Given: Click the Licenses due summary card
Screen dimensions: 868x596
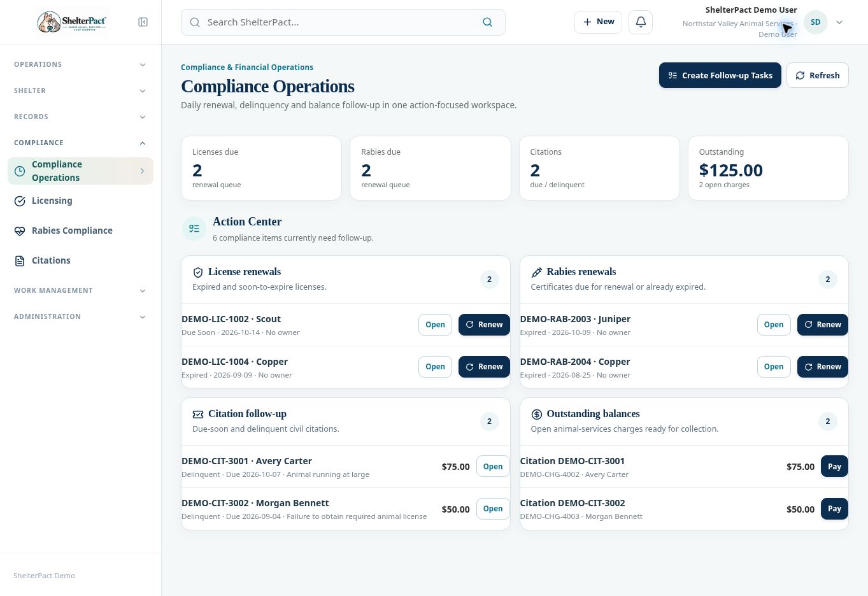Looking at the screenshot, I should coord(261,168).
